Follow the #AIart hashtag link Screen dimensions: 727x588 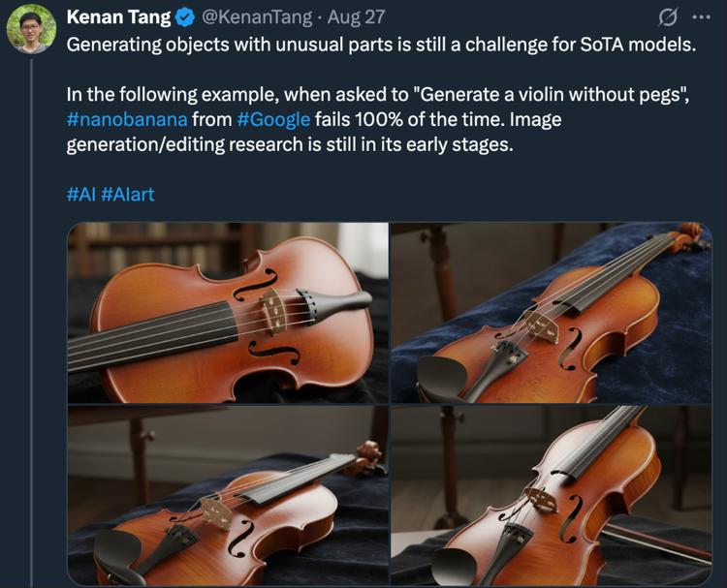point(127,194)
